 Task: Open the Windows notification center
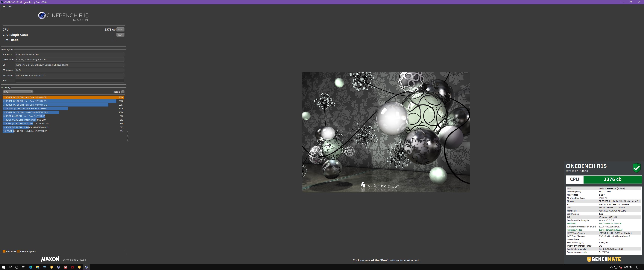click(x=637, y=267)
